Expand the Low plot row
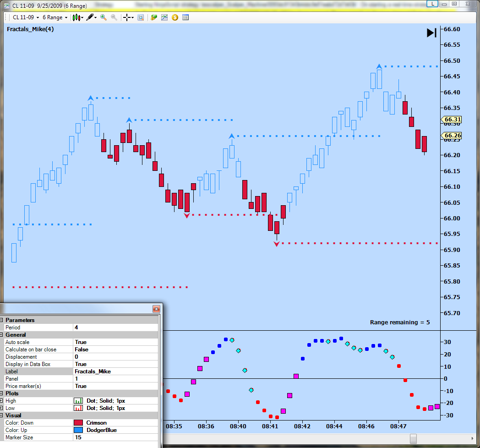 [x=1, y=408]
